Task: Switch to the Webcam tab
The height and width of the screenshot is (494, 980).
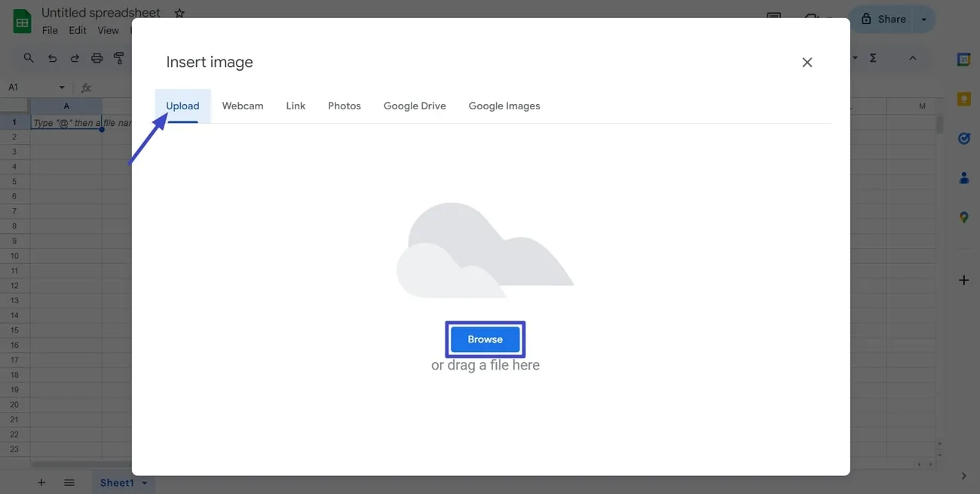Action: point(243,106)
